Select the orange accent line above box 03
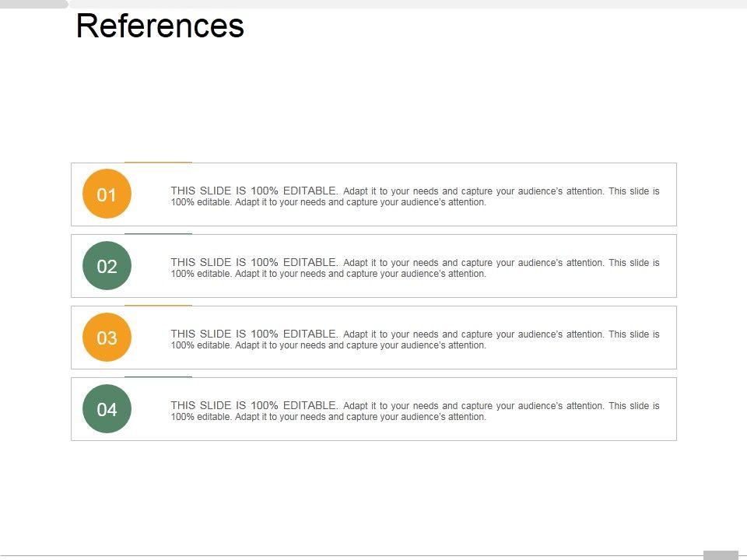Viewport: 747px width, 560px height. (158, 306)
